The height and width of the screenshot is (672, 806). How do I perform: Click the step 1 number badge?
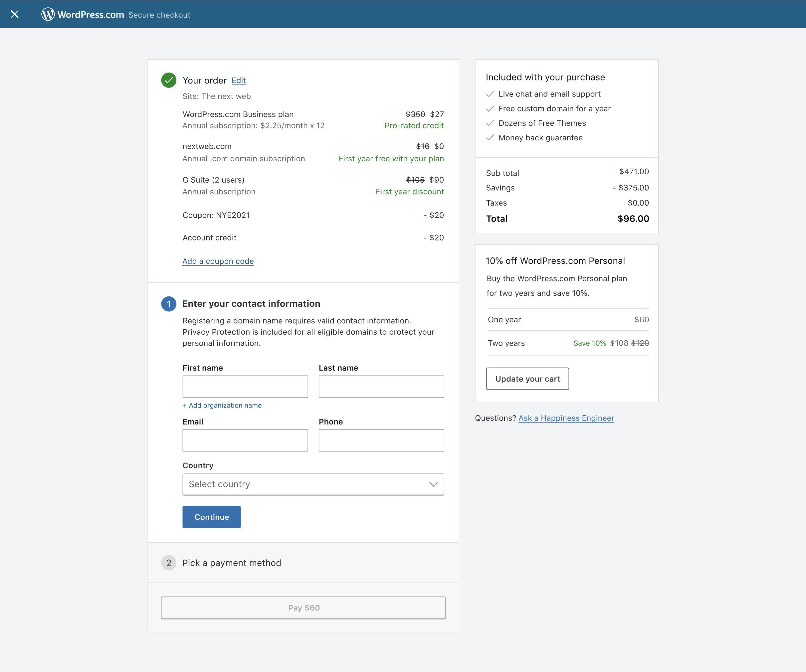168,304
